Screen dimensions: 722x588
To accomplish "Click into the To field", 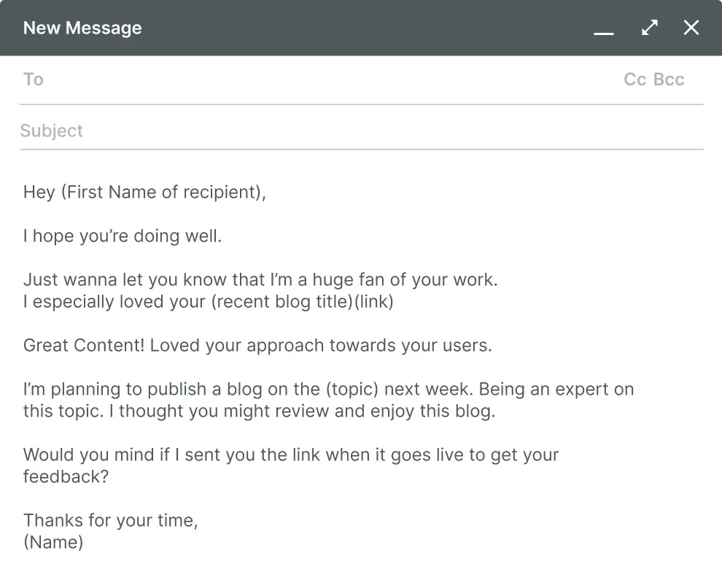I will pyautogui.click(x=292, y=80).
